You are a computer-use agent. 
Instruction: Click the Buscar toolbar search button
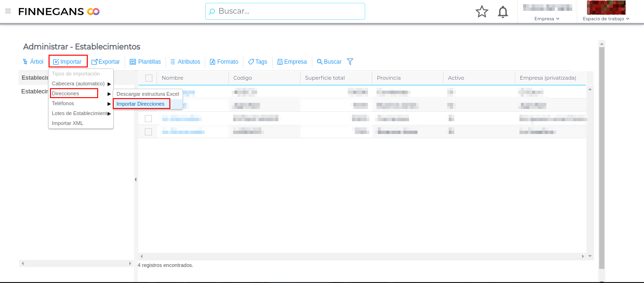tap(329, 62)
